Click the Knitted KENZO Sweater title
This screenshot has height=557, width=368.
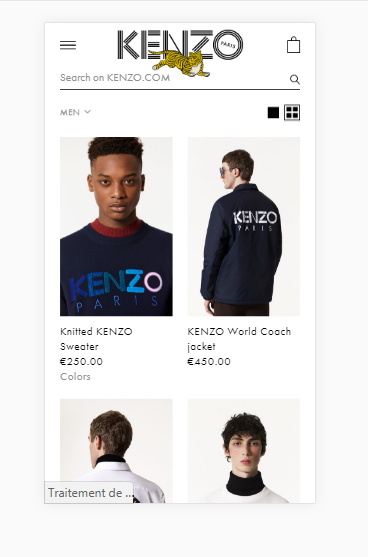[96, 339]
